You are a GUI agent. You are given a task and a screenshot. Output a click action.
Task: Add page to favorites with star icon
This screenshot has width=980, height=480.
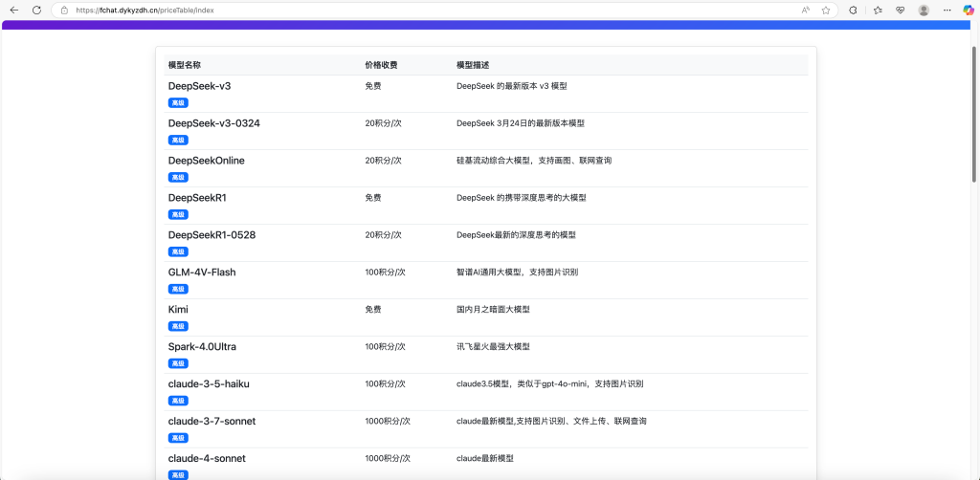point(826,10)
